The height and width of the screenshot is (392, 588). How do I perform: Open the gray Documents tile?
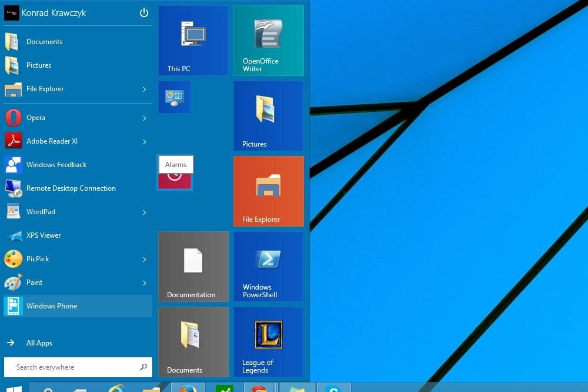pyautogui.click(x=193, y=342)
